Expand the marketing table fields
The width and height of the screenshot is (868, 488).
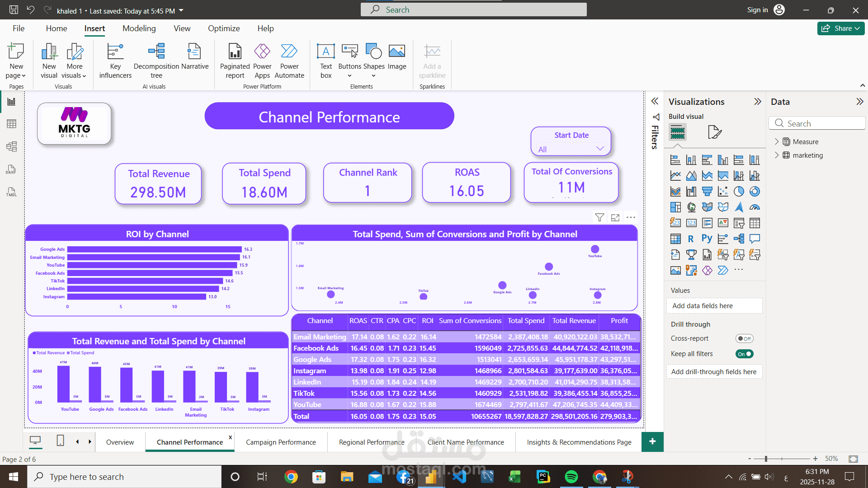[777, 155]
